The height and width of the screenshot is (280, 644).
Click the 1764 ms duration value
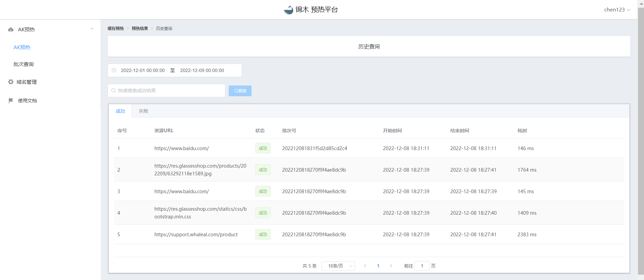tap(527, 170)
